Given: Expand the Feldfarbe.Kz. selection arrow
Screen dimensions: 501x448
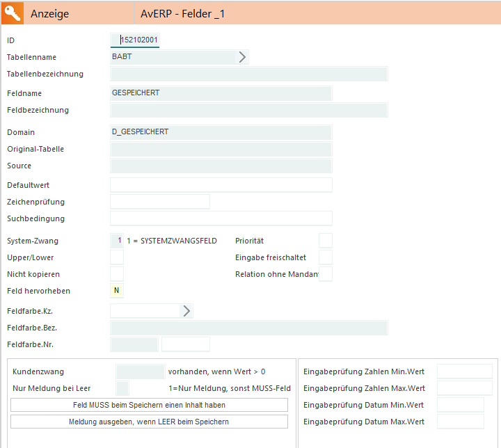Looking at the screenshot, I should [x=186, y=311].
